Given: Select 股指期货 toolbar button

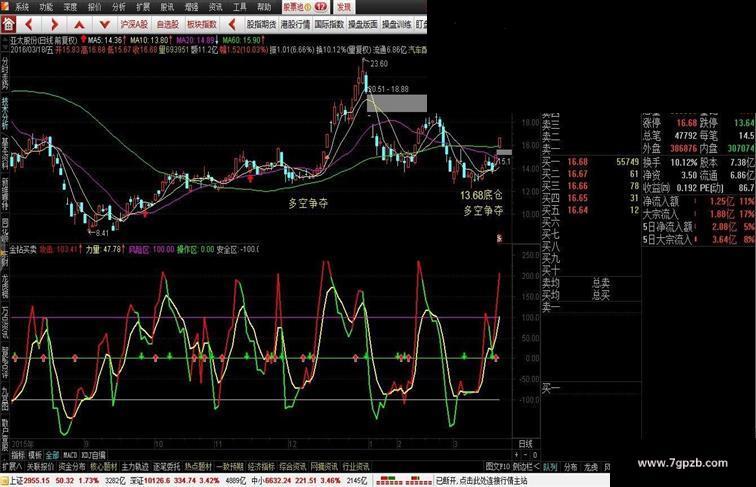Looking at the screenshot, I should coord(261,24).
